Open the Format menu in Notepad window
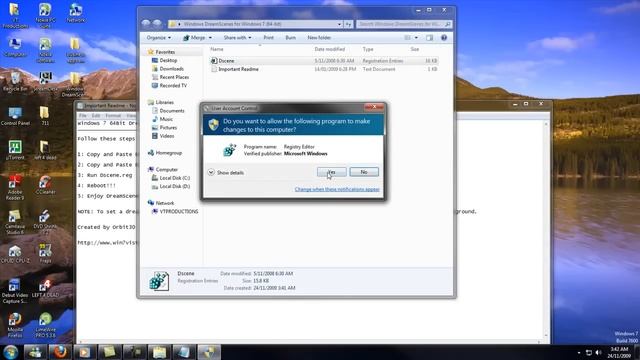The width and height of the screenshot is (640, 360). click(113, 116)
